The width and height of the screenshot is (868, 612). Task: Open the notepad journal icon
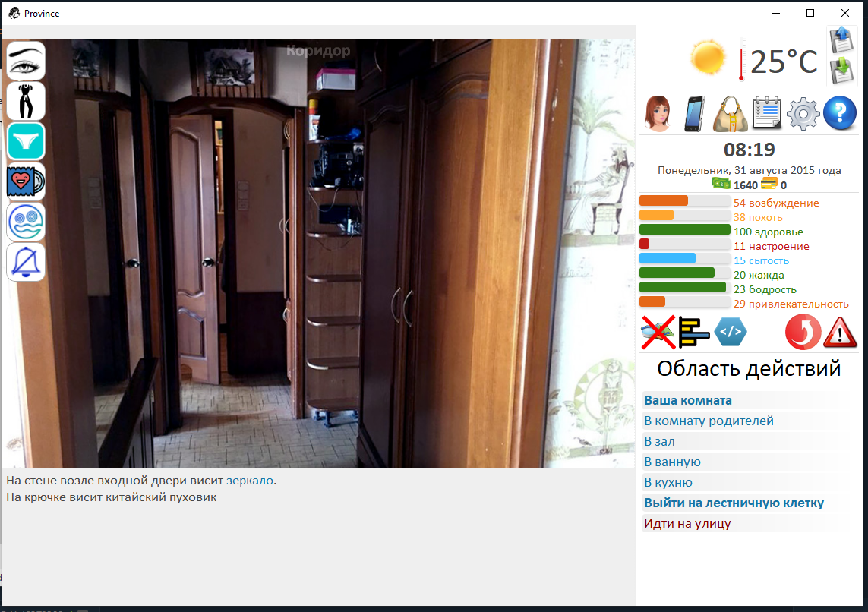tap(767, 113)
